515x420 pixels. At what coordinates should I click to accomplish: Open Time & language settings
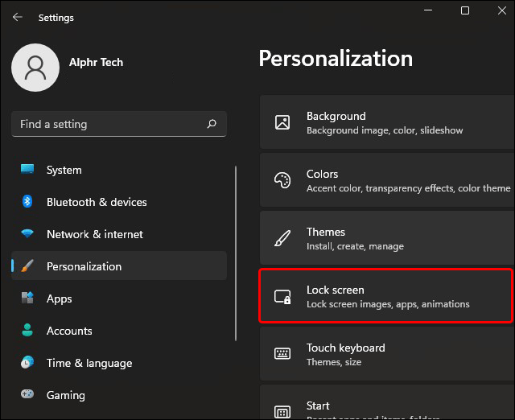[89, 363]
